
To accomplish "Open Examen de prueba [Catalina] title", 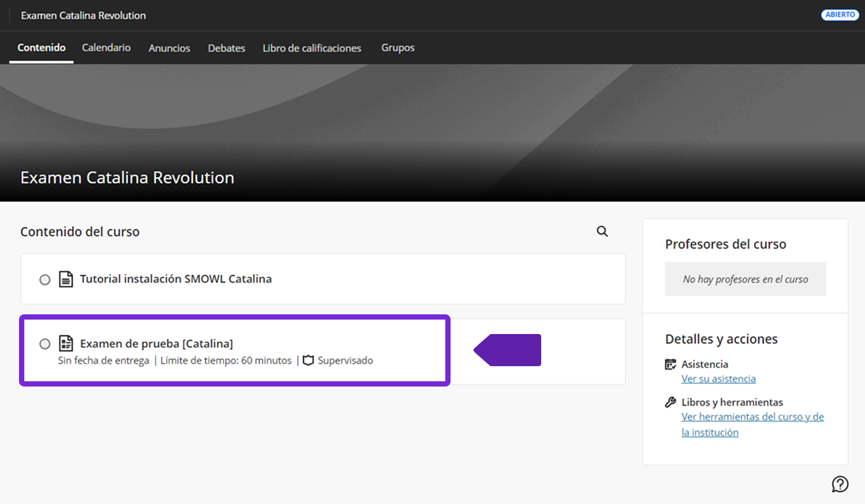I will pos(156,343).
